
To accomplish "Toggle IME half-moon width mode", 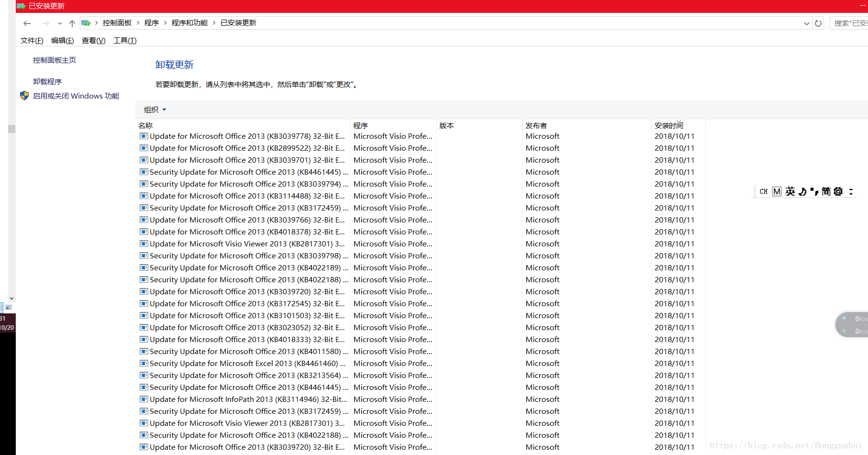I will pyautogui.click(x=802, y=191).
